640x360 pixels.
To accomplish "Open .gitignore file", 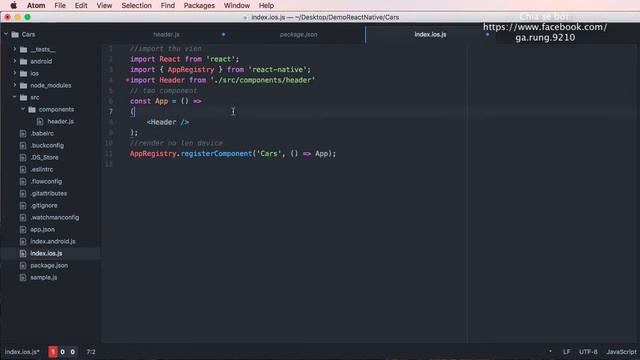I will coord(44,205).
